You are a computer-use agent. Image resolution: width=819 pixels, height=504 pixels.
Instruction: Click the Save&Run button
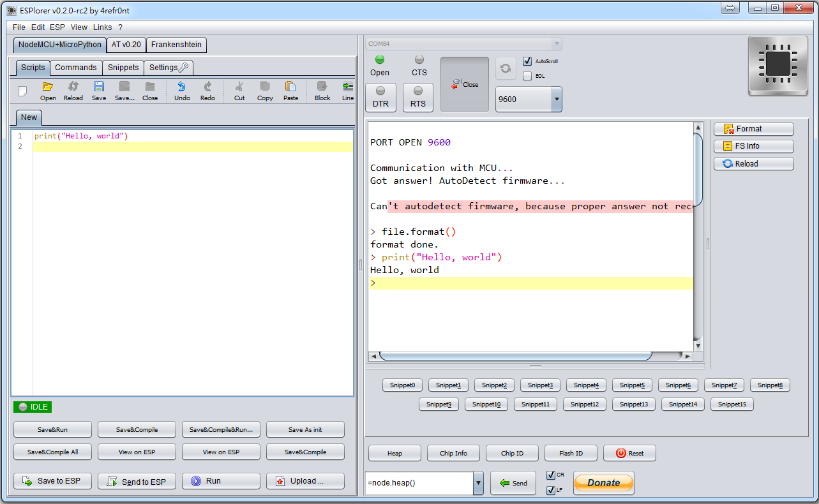point(52,430)
